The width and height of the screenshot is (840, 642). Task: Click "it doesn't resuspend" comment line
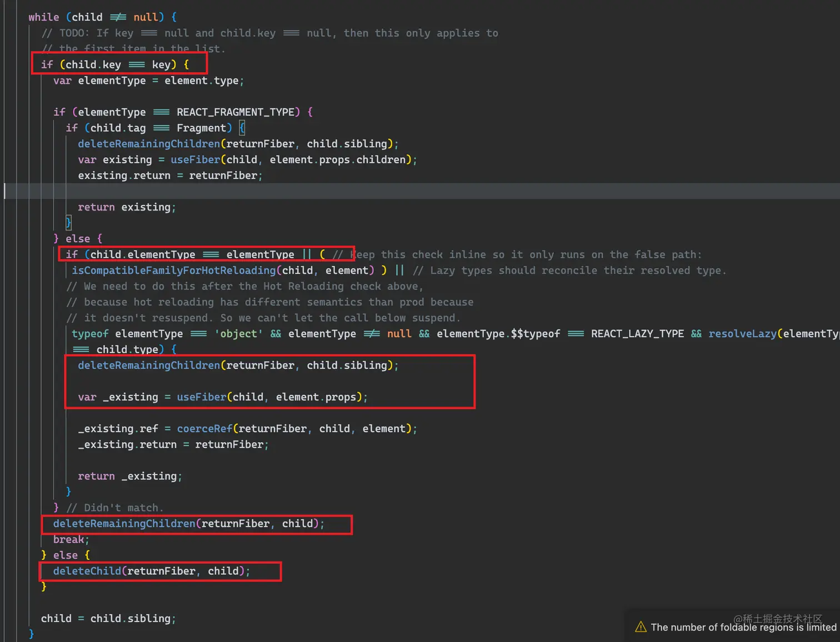tap(263, 318)
